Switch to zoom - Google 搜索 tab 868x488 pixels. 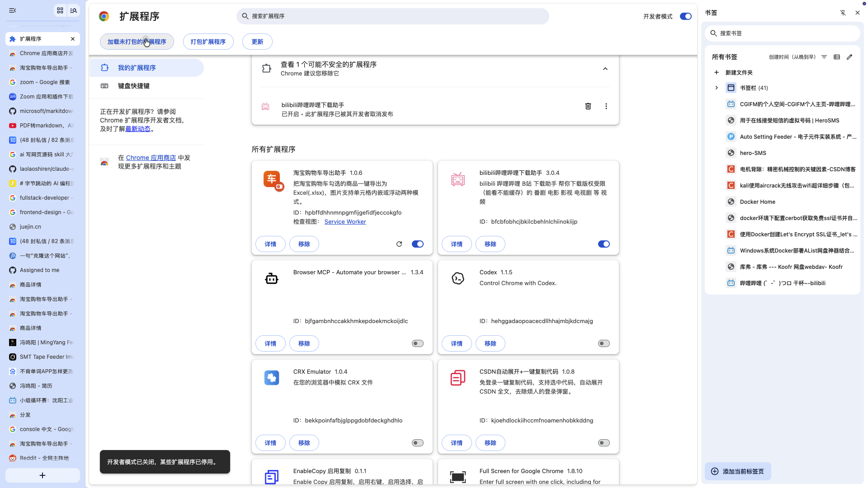coord(42,82)
